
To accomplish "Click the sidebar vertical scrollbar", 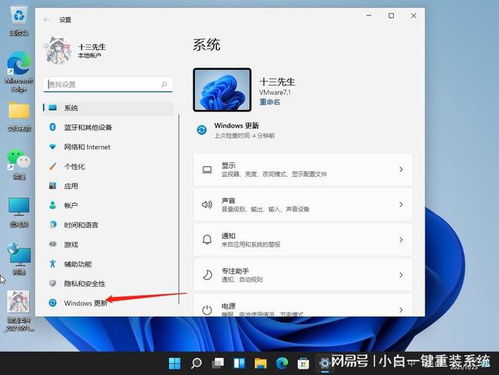I will coord(179,209).
